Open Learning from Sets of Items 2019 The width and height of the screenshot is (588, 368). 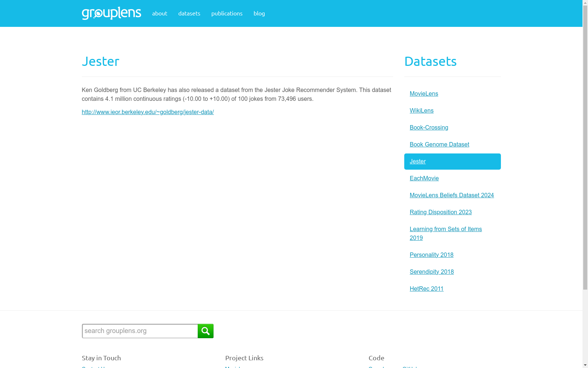(x=446, y=233)
